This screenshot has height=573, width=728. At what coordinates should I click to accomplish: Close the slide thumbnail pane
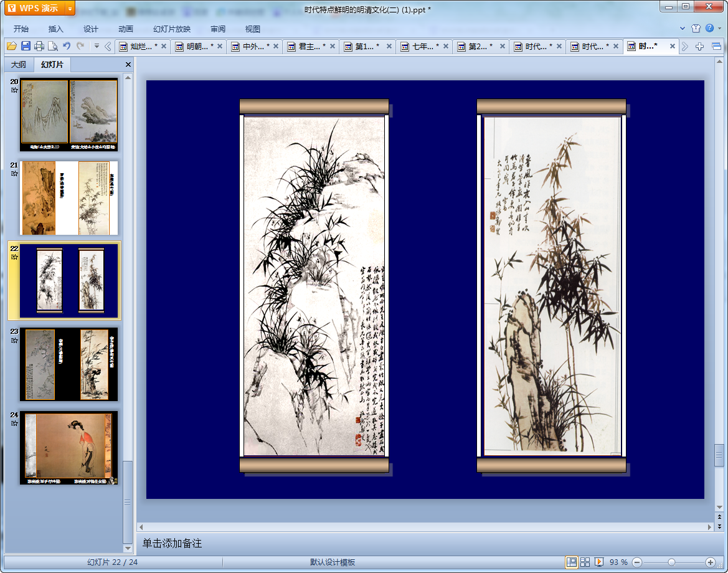128,65
